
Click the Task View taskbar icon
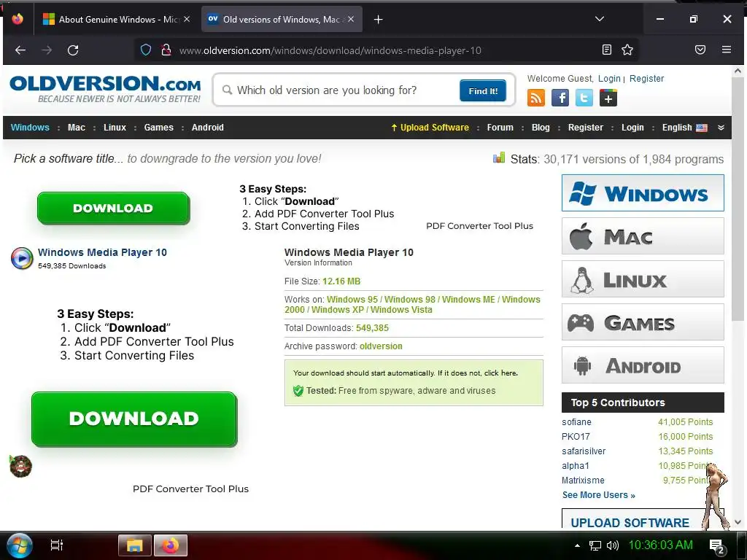click(x=57, y=545)
